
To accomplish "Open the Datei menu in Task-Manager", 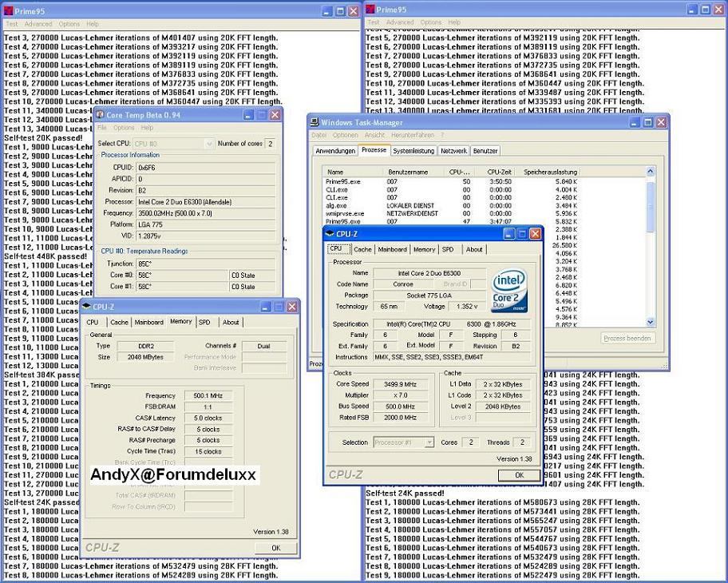I will click(x=319, y=135).
